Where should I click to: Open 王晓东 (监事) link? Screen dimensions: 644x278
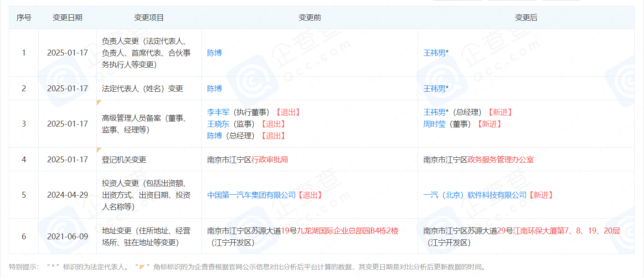[x=218, y=124]
